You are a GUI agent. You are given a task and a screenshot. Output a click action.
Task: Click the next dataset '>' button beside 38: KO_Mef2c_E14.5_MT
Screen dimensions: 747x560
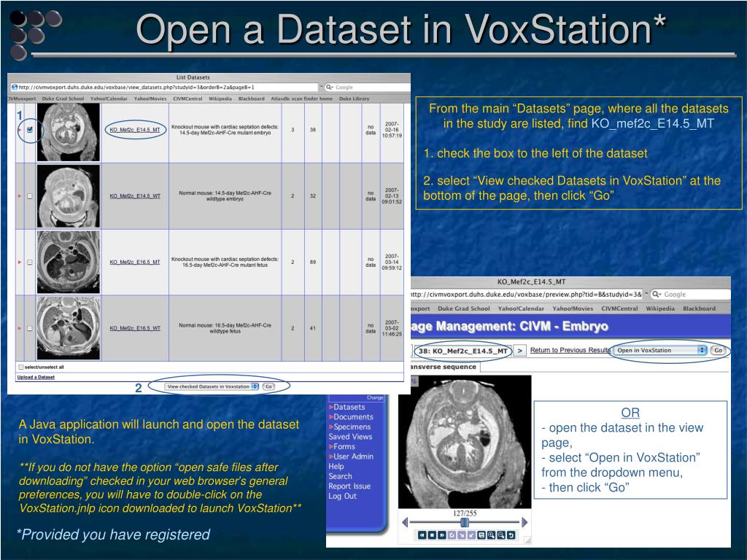click(x=519, y=351)
